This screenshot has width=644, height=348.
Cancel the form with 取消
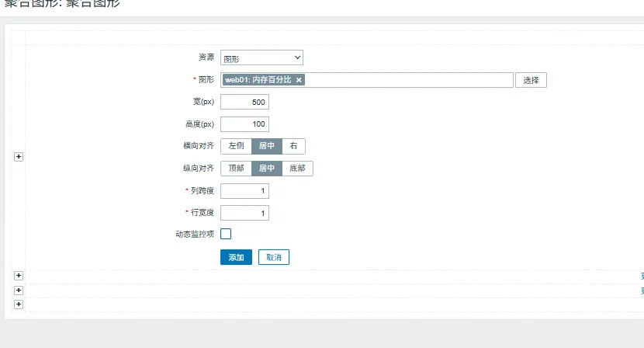273,257
